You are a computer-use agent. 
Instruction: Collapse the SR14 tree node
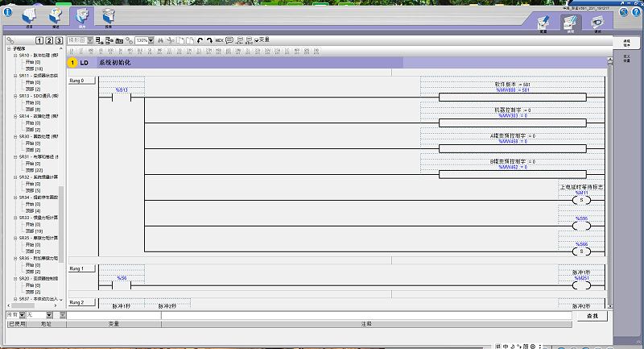[15, 116]
